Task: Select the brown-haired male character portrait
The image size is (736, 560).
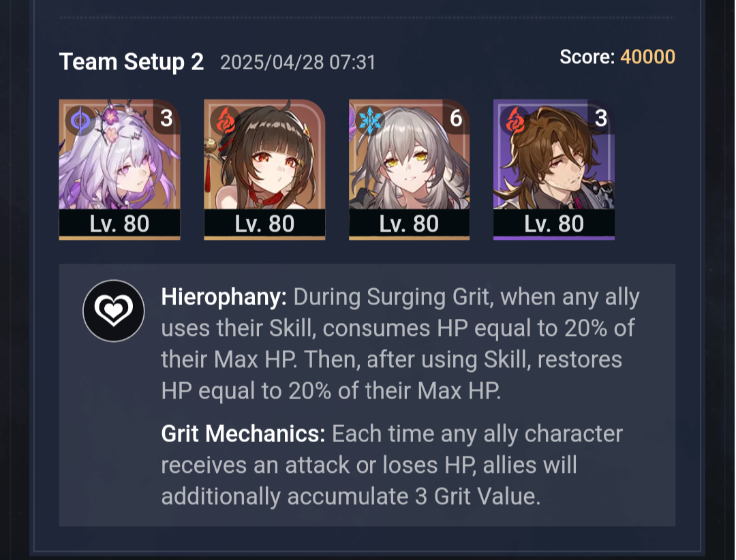Action: pyautogui.click(x=554, y=170)
